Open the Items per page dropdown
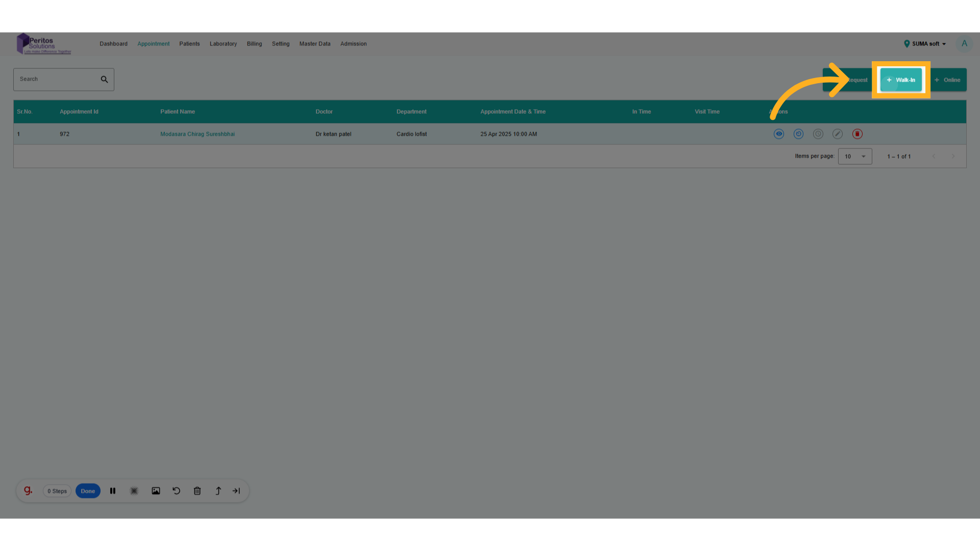The width and height of the screenshot is (980, 551). click(x=855, y=157)
